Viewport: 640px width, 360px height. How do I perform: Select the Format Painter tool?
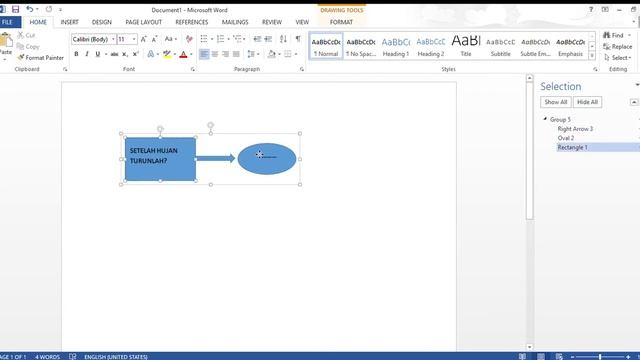tap(40, 58)
